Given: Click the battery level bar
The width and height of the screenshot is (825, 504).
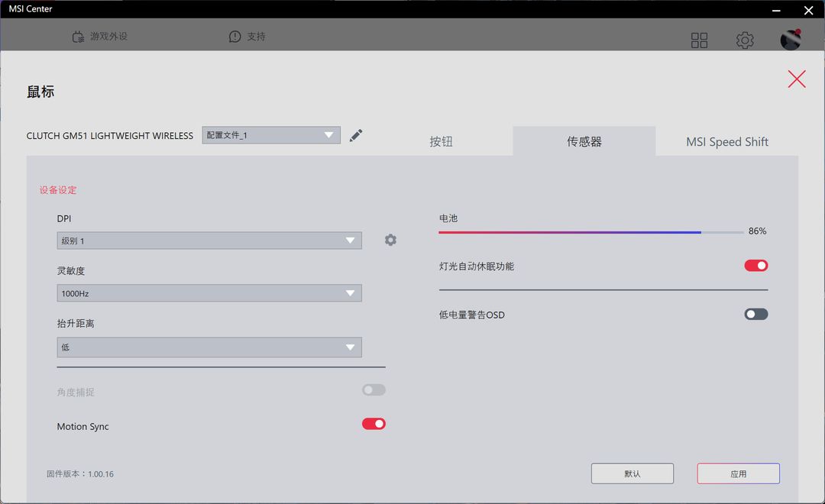Looking at the screenshot, I should [x=590, y=232].
